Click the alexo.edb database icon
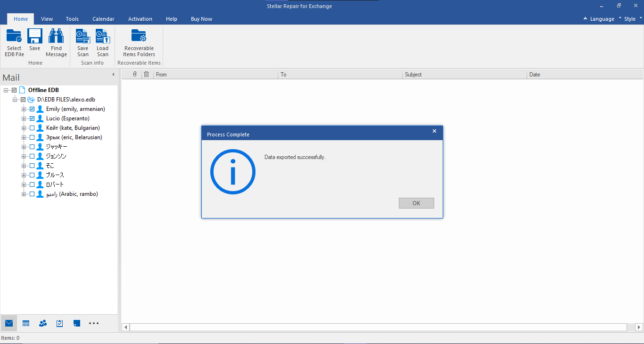 tap(31, 100)
